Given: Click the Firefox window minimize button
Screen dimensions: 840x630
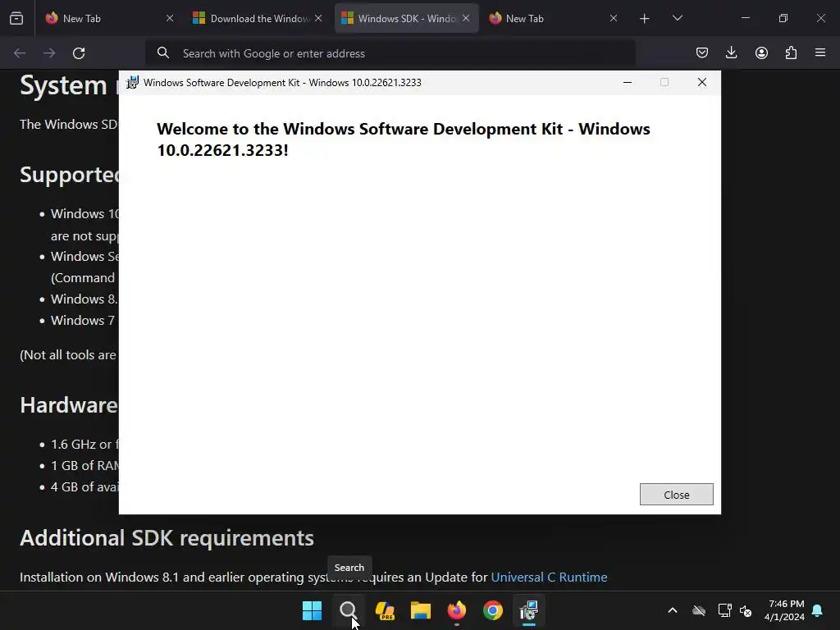Looking at the screenshot, I should click(745, 18).
